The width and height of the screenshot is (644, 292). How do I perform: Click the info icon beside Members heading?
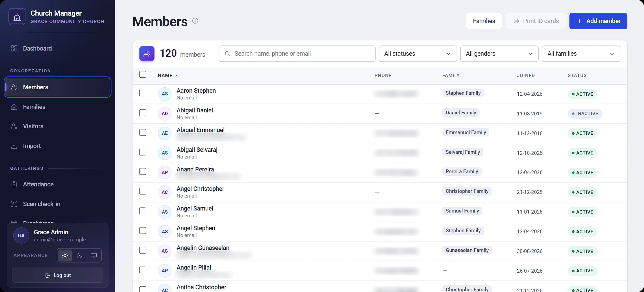[195, 21]
